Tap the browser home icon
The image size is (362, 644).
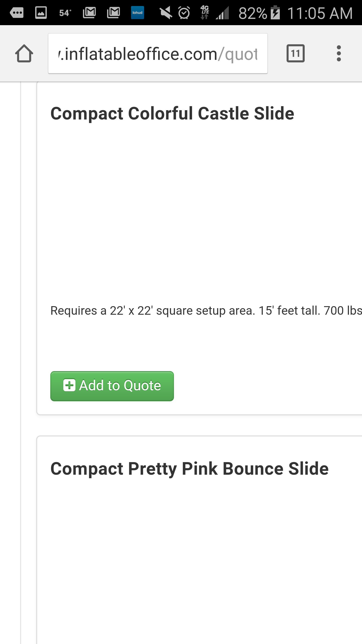[x=24, y=53]
